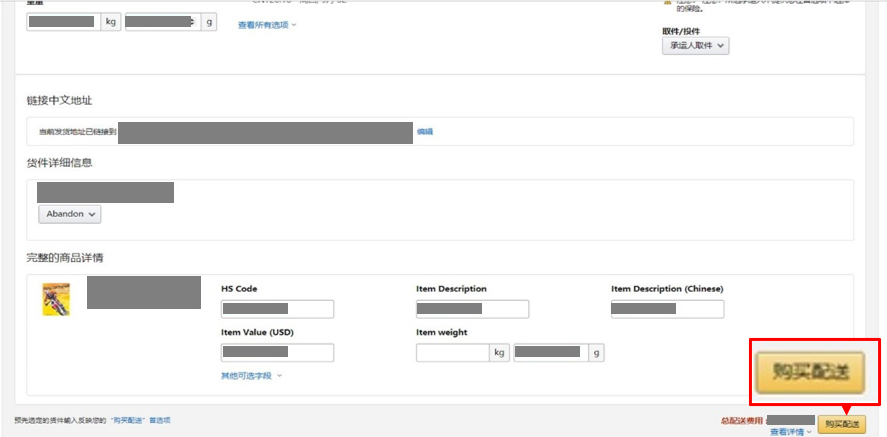Open the Abandon dropdown menu
887x437 pixels.
pyautogui.click(x=70, y=214)
